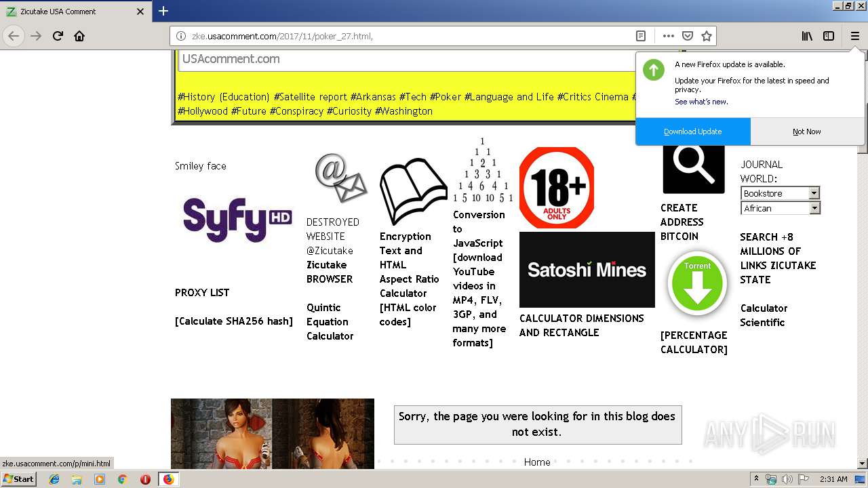Open PERCENTAGE CALCULATOR link
This screenshot has width=868, height=488.
[694, 342]
